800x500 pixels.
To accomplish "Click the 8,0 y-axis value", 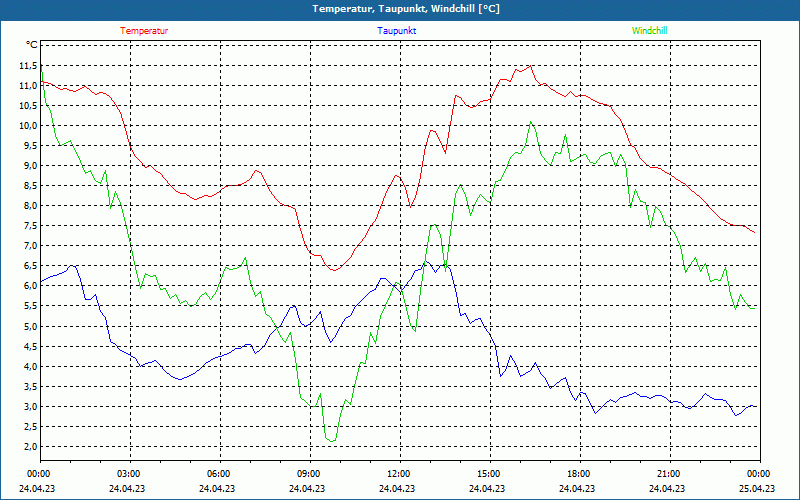I will 31,206.
